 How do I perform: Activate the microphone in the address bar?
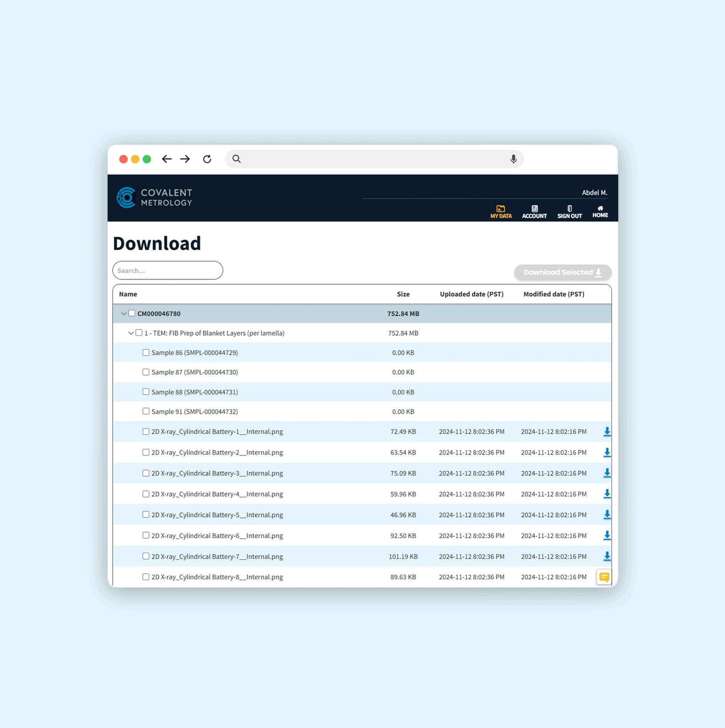[x=513, y=159]
